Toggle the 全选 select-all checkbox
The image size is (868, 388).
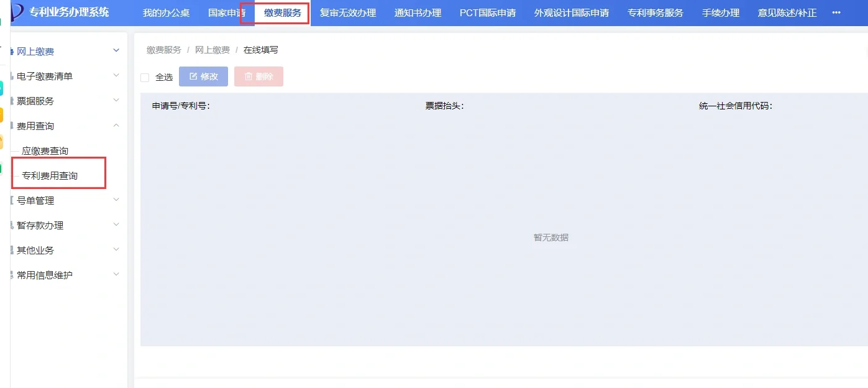point(145,77)
